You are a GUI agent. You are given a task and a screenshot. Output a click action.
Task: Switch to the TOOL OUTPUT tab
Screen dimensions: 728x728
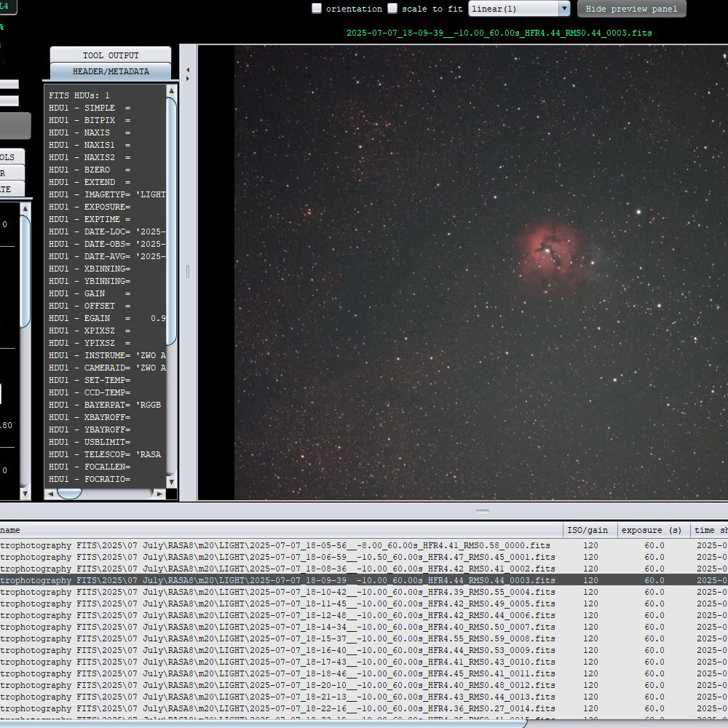[x=111, y=55]
